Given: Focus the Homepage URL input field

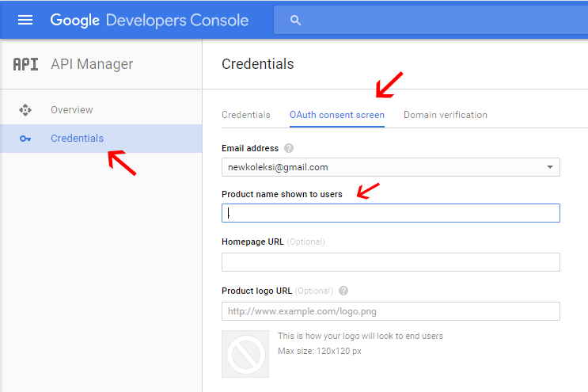Looking at the screenshot, I should [391, 262].
